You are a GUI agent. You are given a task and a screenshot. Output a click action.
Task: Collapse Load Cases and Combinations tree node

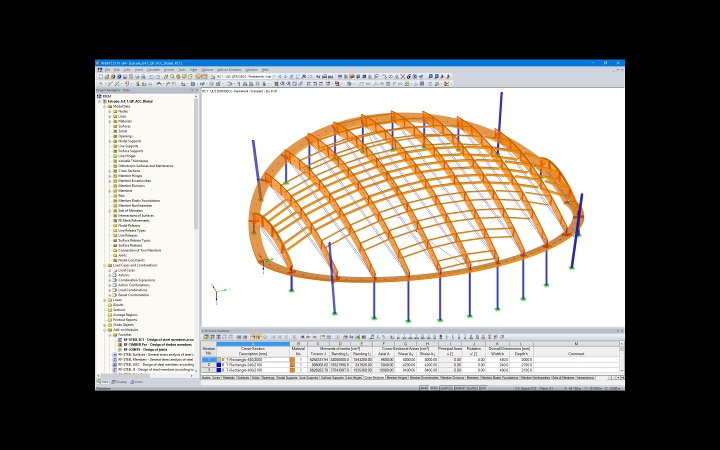tap(105, 265)
